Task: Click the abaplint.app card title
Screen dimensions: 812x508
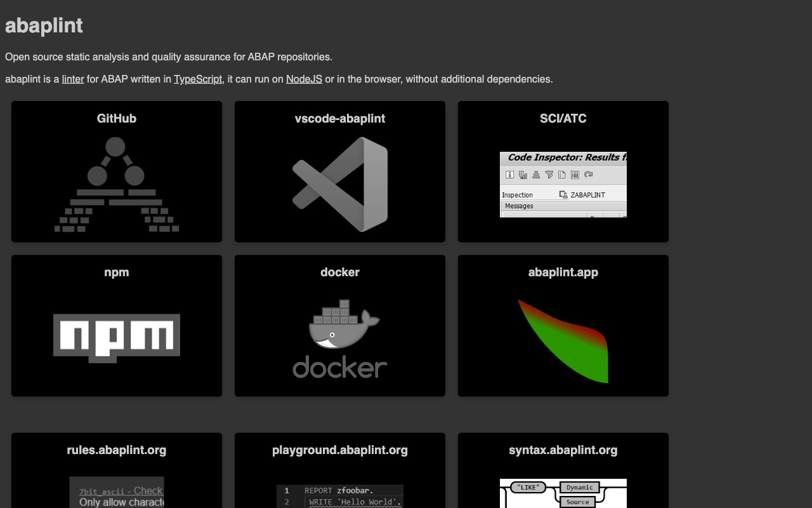Action: [x=563, y=272]
